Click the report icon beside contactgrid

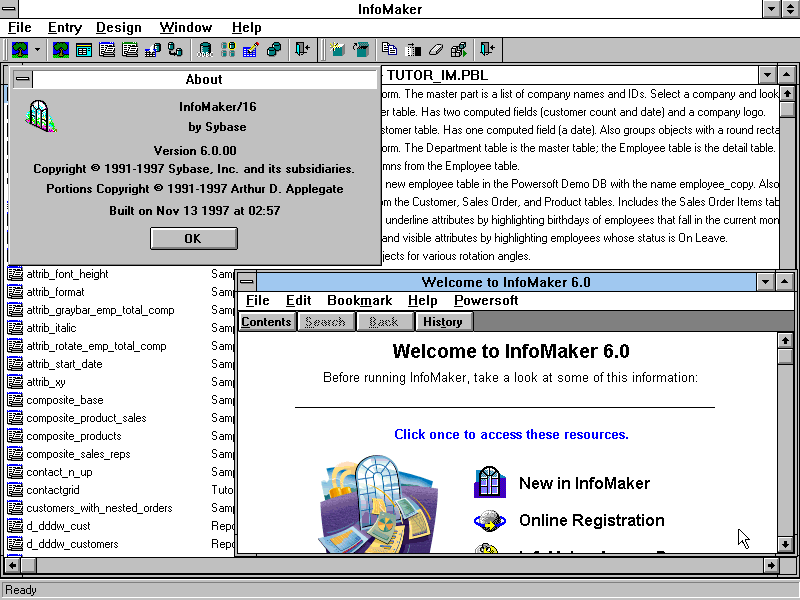15,490
